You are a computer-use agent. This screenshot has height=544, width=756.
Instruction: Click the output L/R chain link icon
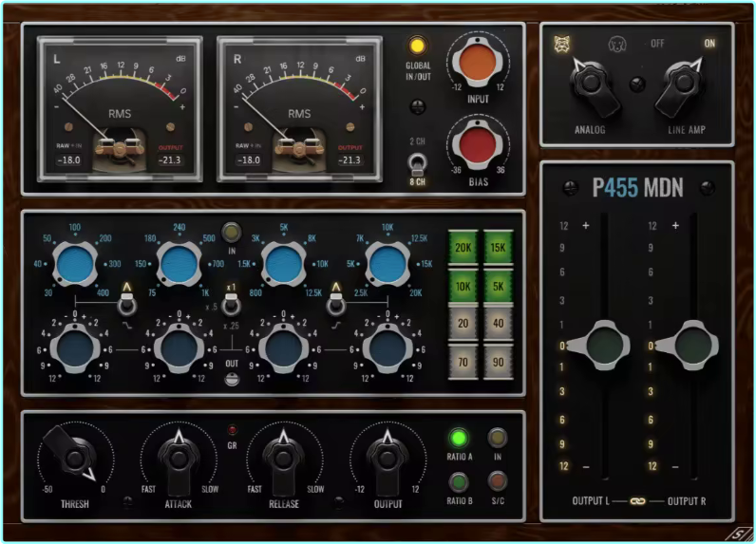637,501
